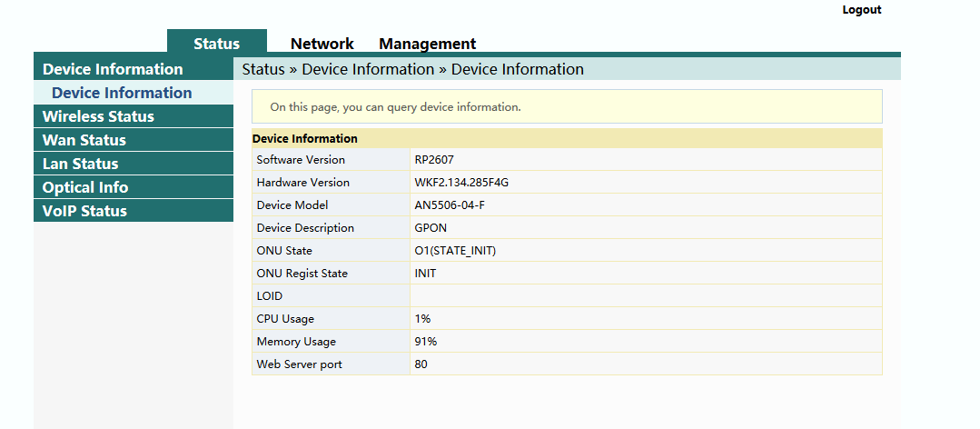The image size is (980, 429).
Task: Open VoIP Status in the sidebar
Action: [x=134, y=211]
